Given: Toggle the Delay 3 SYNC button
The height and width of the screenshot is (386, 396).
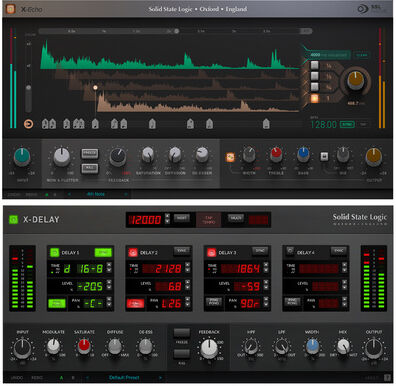Looking at the screenshot, I should [260, 251].
